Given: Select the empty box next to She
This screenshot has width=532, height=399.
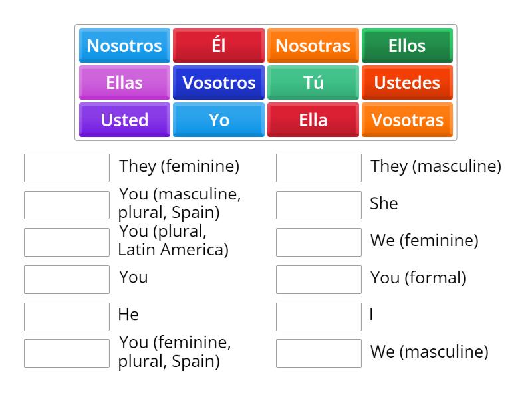Looking at the screenshot, I should 319,204.
